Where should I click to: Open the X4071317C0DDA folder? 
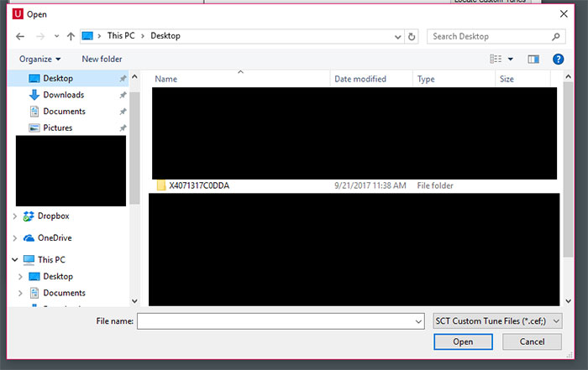(198, 185)
